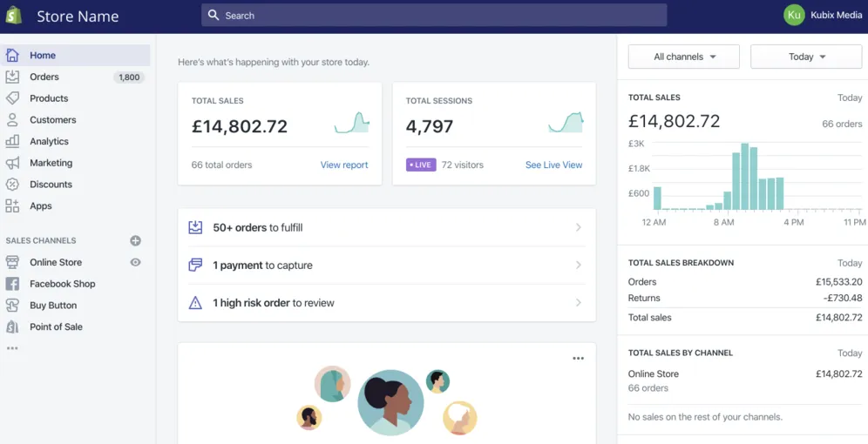Viewport: 868px width, 444px height.
Task: Click the 1 high risk order text
Action: point(274,303)
